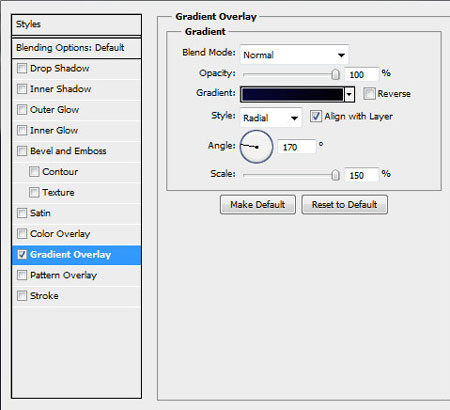Enable the Inner Glow checkbox
This screenshot has height=410, width=450.
(x=22, y=130)
